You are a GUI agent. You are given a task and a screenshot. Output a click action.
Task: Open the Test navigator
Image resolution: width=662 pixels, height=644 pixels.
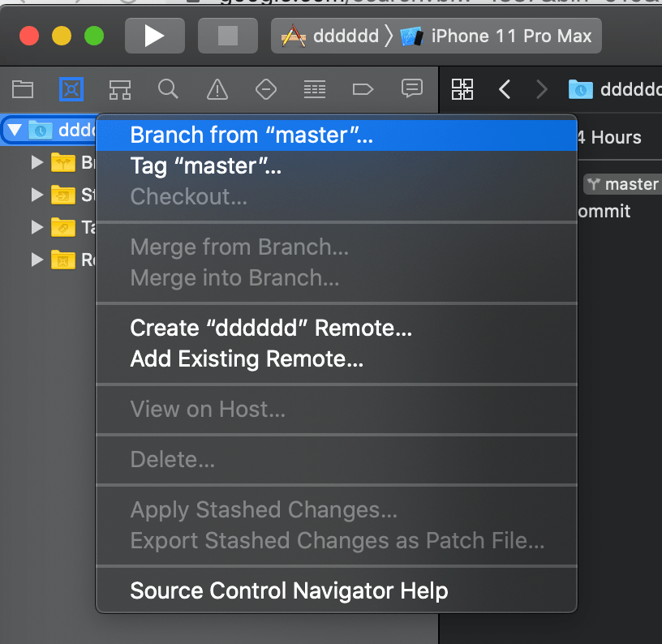point(266,89)
